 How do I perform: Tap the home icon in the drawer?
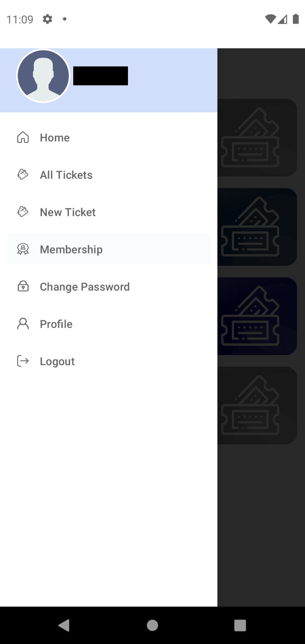(23, 138)
